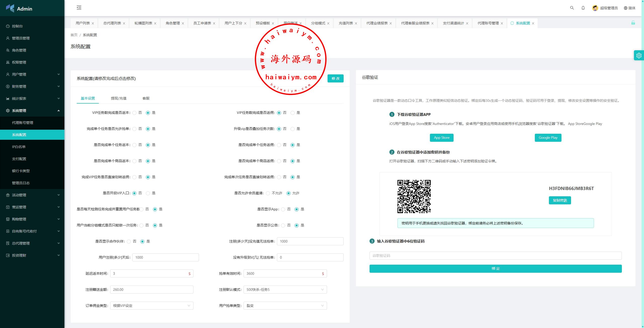644x328 pixels.
Task: Click the 复制密匙 button
Action: (x=560, y=200)
